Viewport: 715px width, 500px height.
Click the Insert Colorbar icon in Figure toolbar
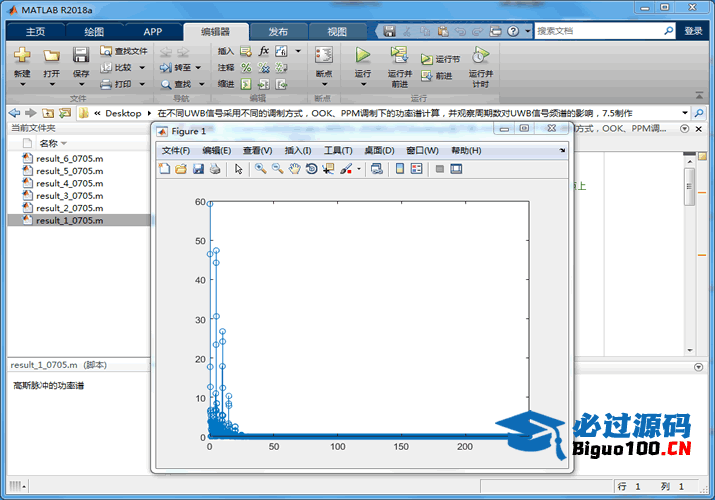coord(400,169)
